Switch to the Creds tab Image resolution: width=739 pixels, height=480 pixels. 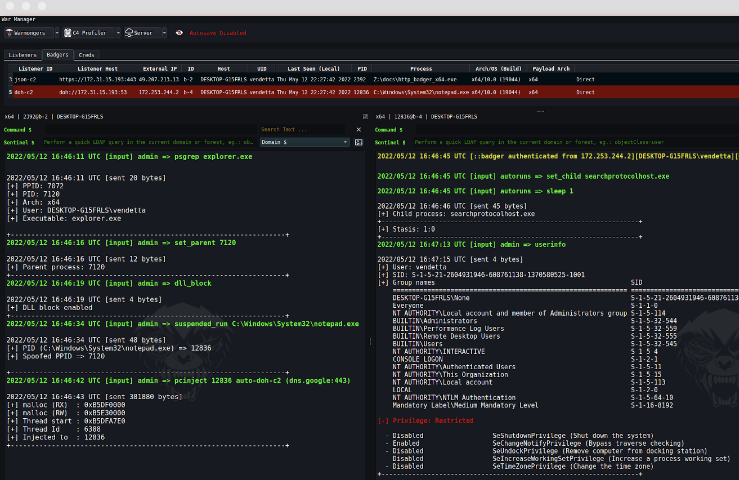(x=86, y=55)
